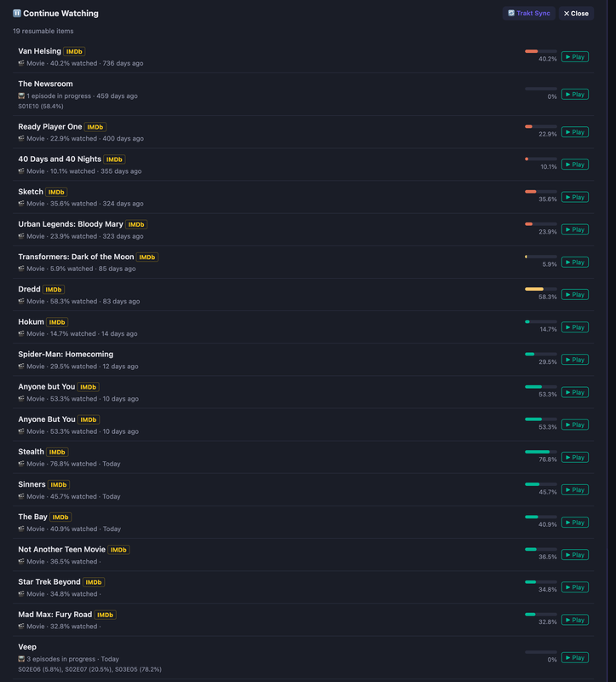Click the IMDb badge for Sinners
616x682 pixels.
tap(59, 484)
